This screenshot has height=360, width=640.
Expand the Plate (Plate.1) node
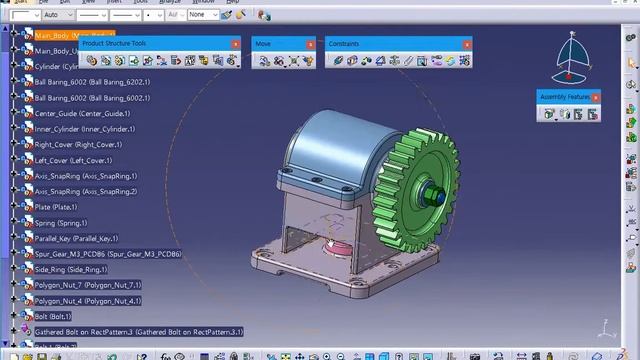13,205
